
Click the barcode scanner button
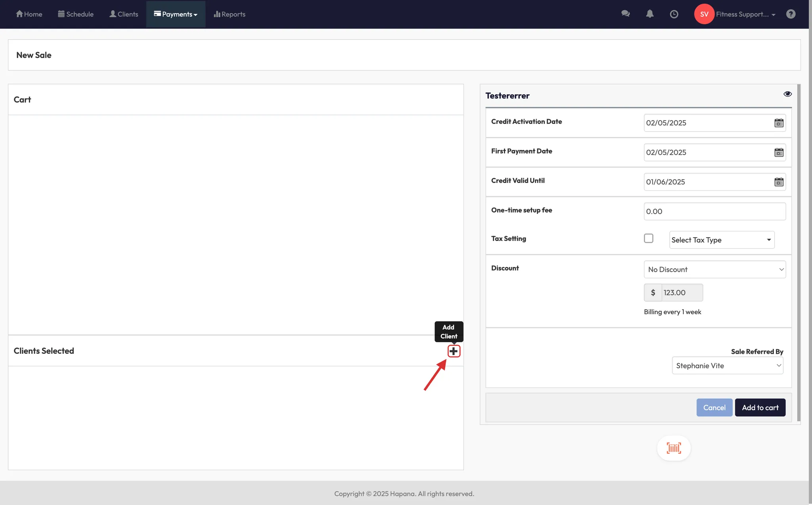pos(674,448)
